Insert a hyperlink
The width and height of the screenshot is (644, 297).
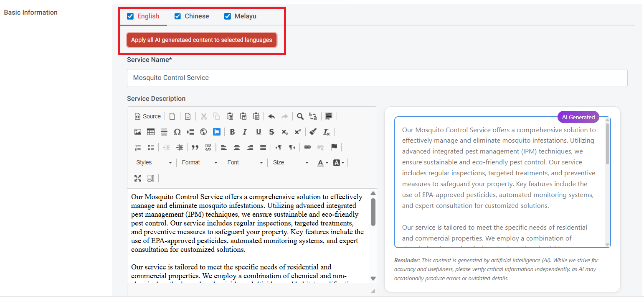[x=308, y=147]
